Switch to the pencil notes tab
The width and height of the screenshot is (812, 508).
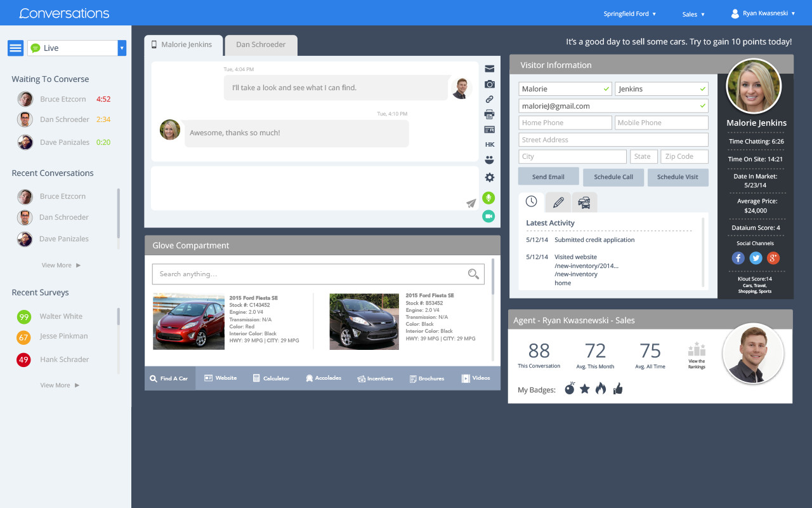click(558, 202)
